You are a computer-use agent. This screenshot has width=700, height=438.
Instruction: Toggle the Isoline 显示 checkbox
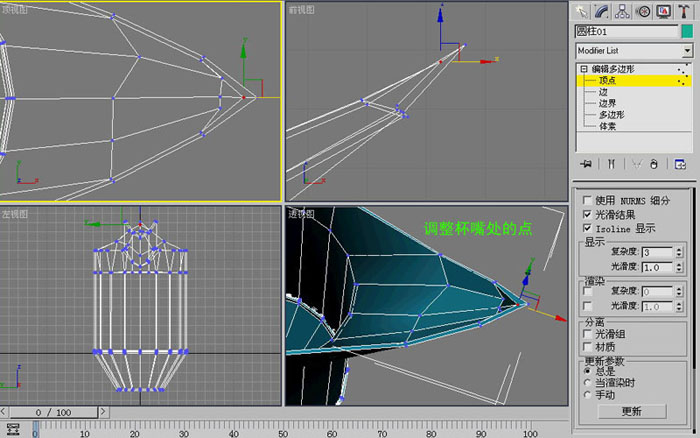click(x=588, y=228)
